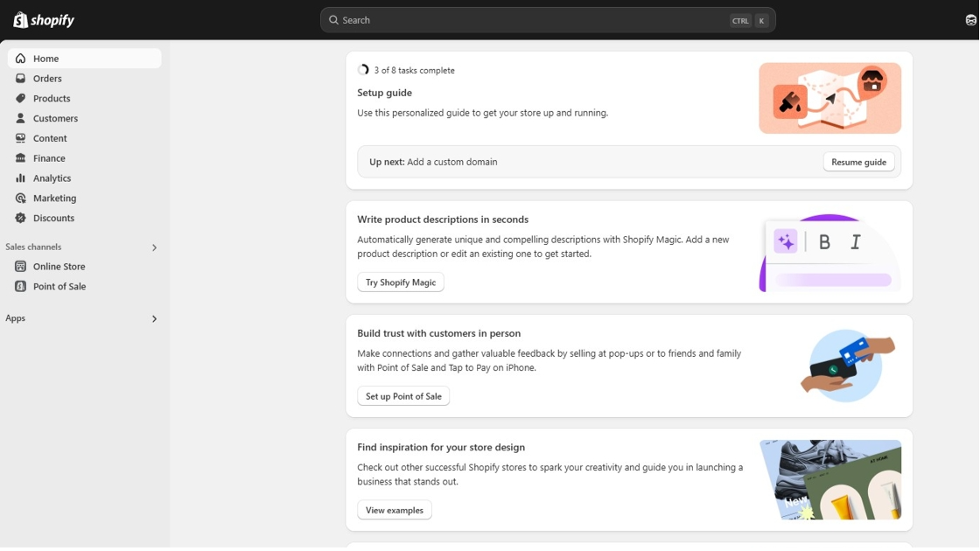Click the Online Store icon

pyautogui.click(x=21, y=267)
